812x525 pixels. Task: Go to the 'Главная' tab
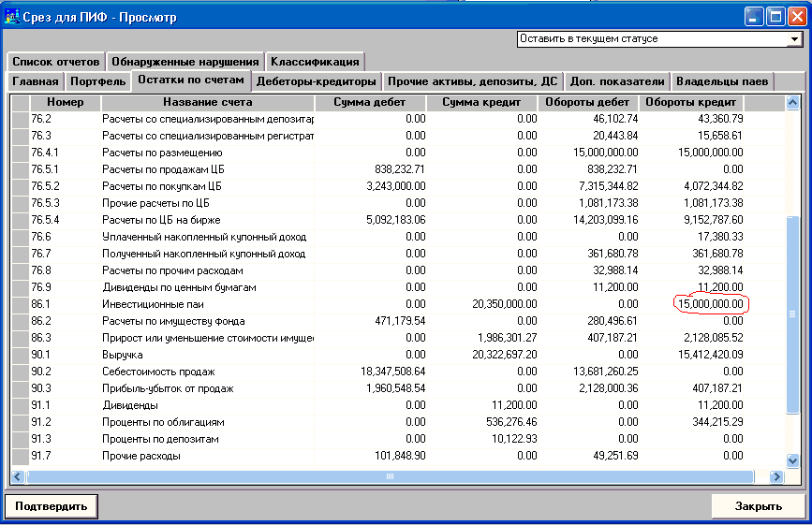pos(36,81)
